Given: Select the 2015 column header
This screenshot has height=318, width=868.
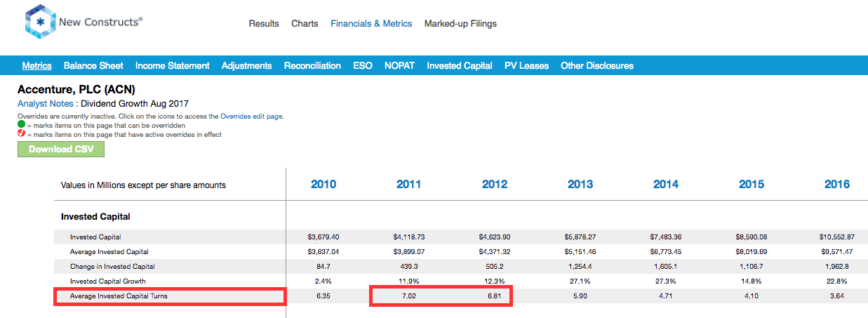Looking at the screenshot, I should [752, 185].
